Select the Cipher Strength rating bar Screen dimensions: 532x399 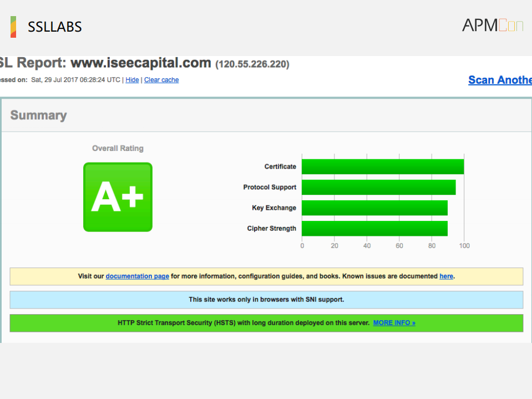[374, 228]
